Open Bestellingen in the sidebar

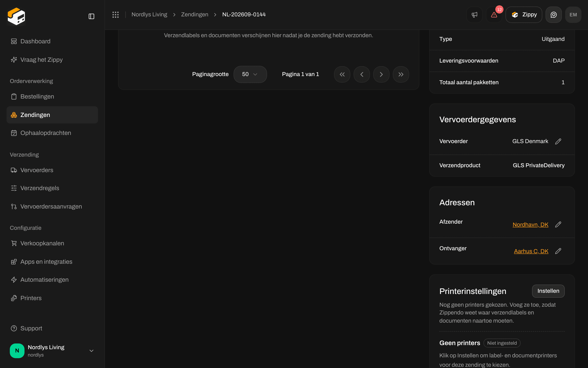click(52, 96)
